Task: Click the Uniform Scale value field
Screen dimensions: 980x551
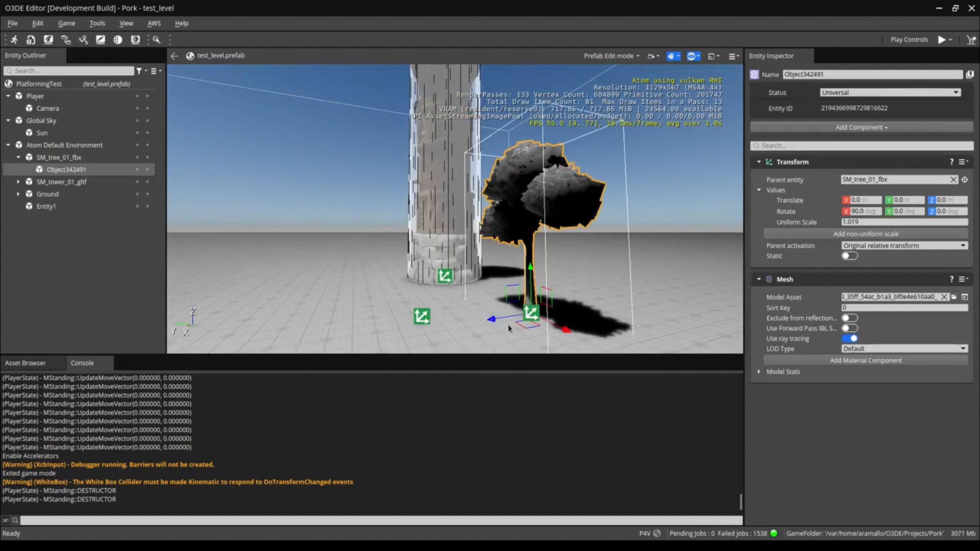Action: tap(904, 222)
